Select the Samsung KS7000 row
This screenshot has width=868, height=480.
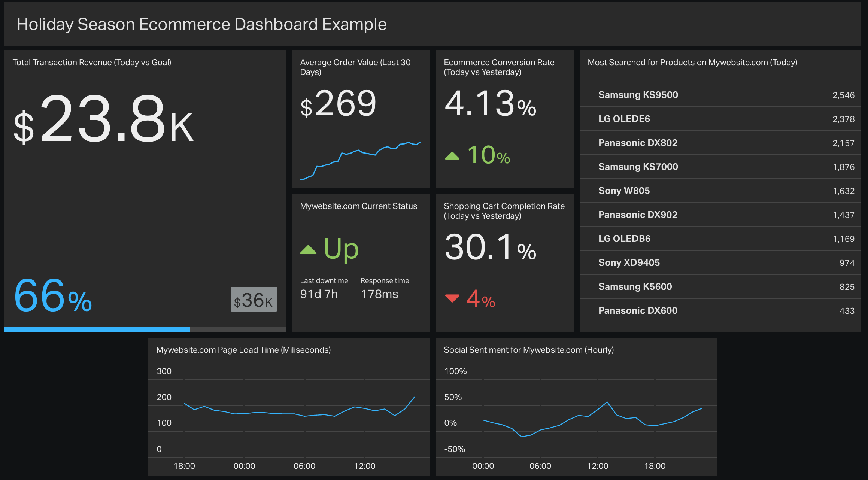(x=720, y=167)
